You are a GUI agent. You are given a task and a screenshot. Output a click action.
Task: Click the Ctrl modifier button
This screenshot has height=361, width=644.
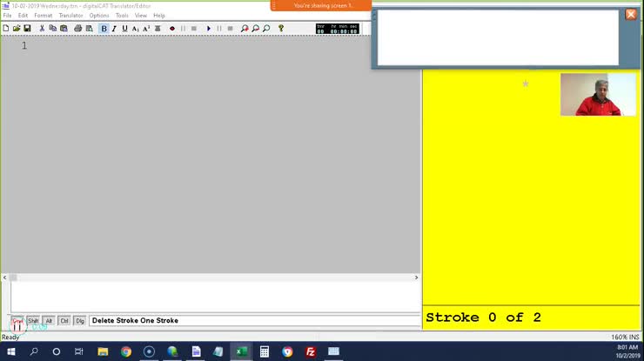64,321
